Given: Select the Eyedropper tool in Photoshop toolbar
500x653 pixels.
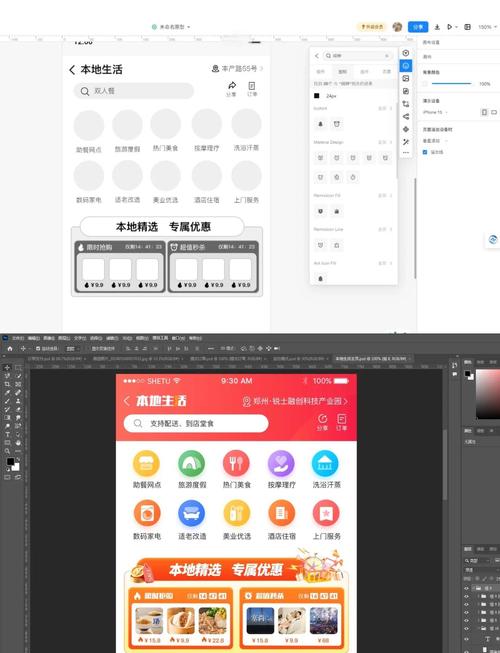Looking at the screenshot, I should click(7, 392).
